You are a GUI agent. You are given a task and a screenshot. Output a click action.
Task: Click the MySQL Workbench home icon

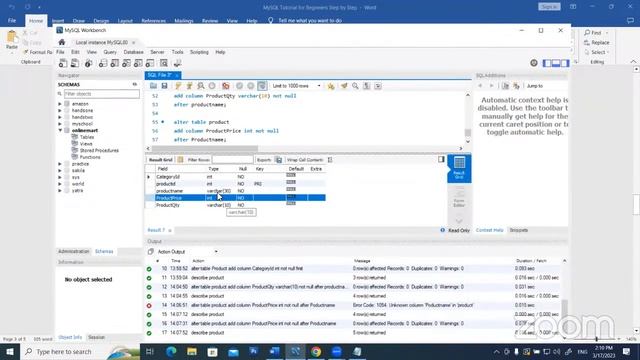coord(62,42)
